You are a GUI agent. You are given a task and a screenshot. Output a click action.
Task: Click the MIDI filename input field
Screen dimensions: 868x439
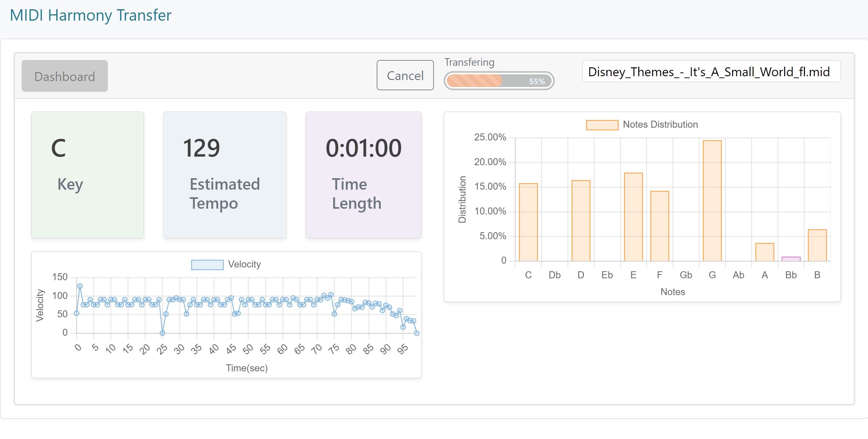[x=711, y=72]
